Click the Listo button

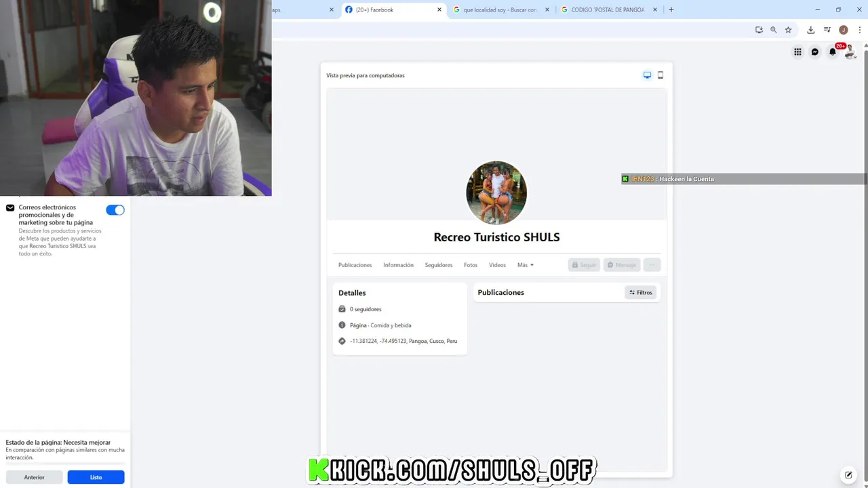point(96,477)
